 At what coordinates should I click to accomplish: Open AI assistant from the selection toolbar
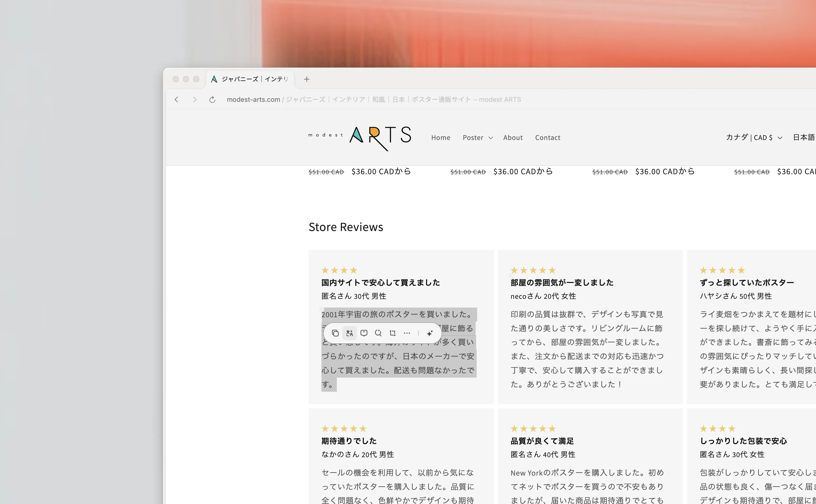tap(430, 333)
